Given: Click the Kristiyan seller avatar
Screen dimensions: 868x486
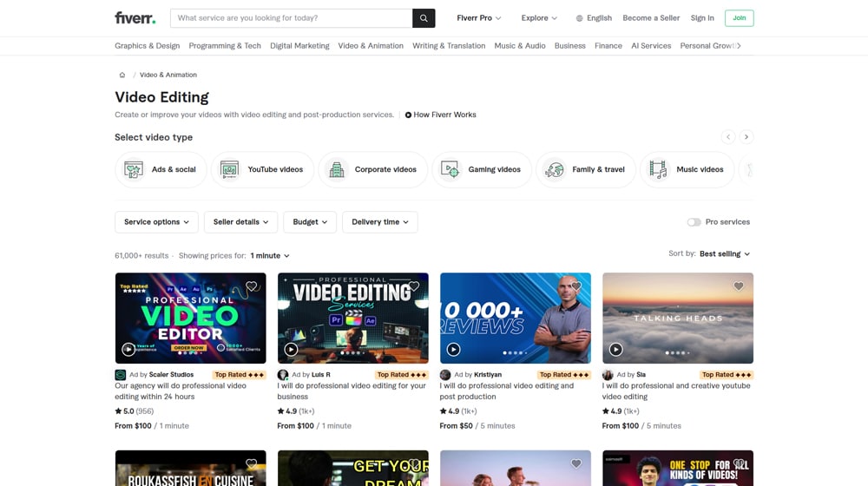Looking at the screenshot, I should [445, 375].
